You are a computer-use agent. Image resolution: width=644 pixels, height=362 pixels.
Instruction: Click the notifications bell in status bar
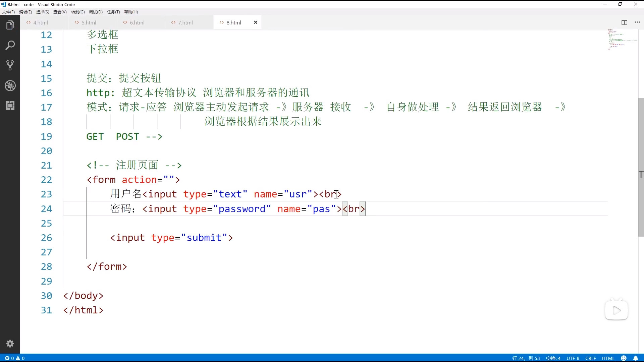point(635,358)
